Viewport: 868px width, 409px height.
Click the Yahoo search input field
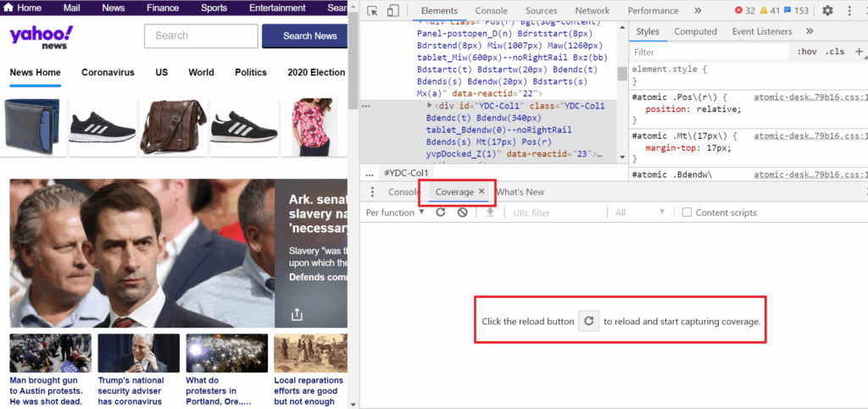tap(201, 36)
